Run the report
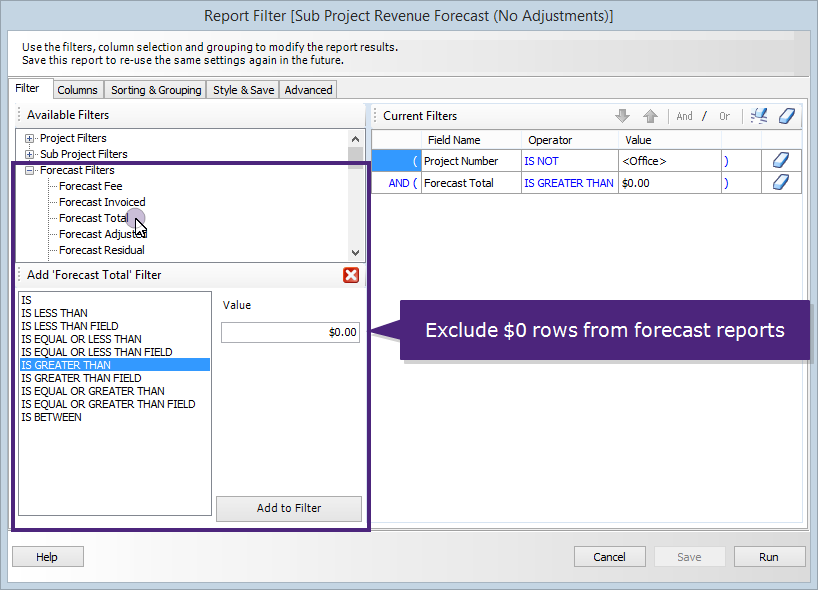Screen dimensions: 818x590 (769, 557)
